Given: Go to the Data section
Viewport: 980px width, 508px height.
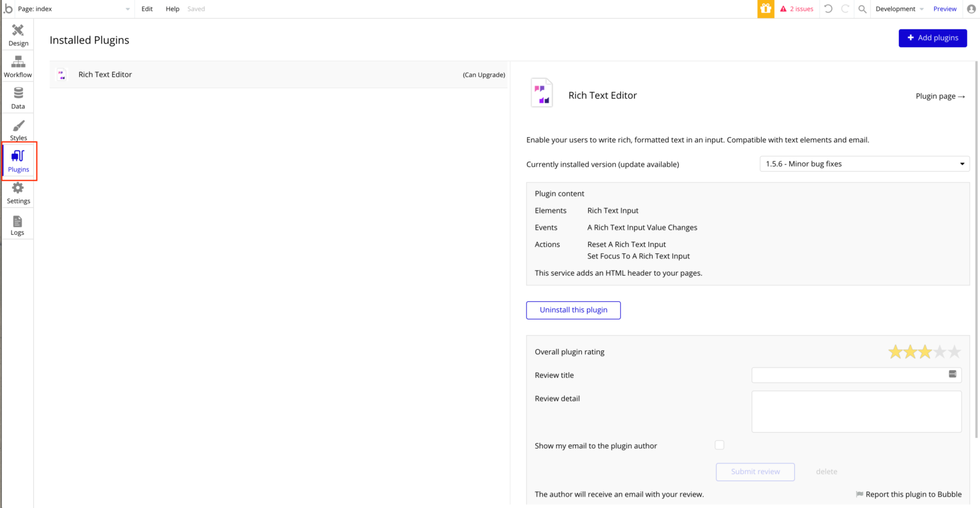Looking at the screenshot, I should pos(18,98).
